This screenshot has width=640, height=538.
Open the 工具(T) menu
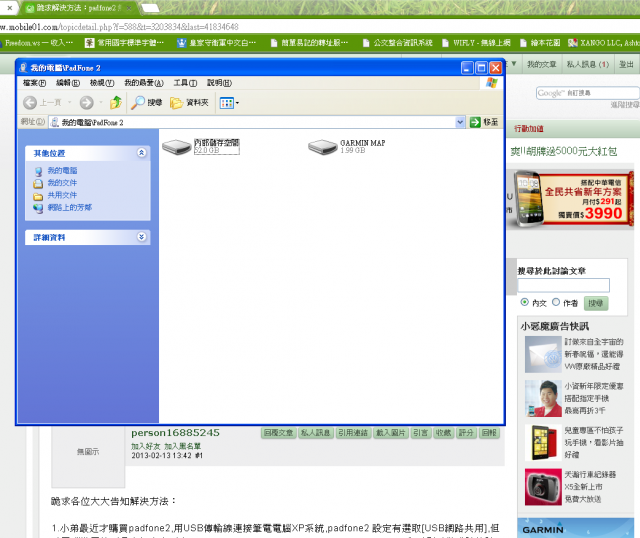coord(185,83)
